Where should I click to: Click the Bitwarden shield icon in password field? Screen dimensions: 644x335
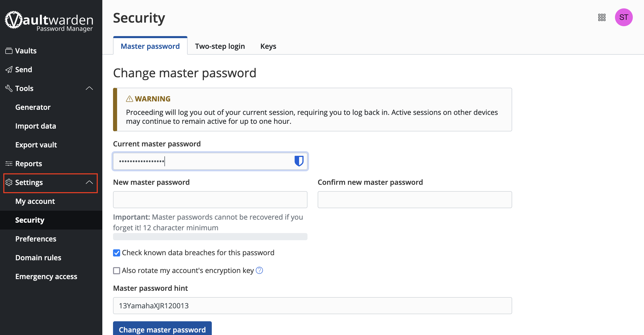299,161
